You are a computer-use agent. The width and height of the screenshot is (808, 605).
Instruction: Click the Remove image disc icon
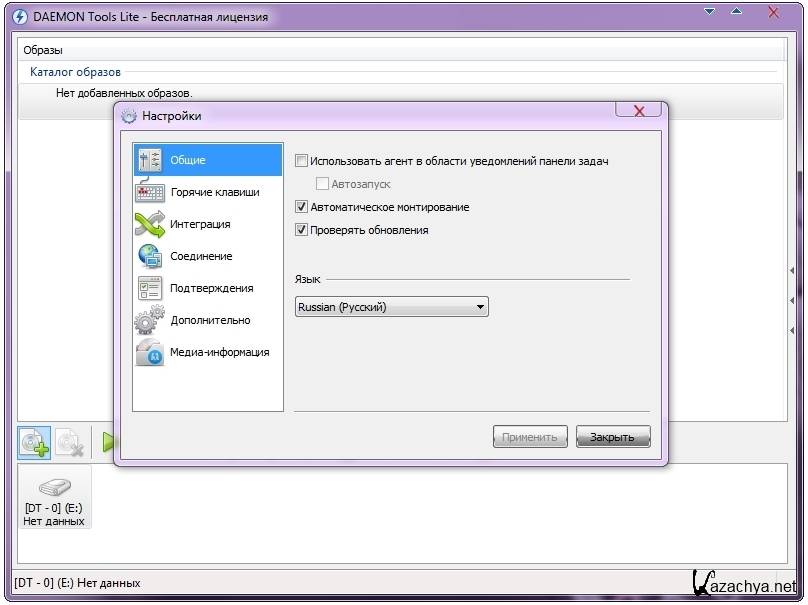69,442
